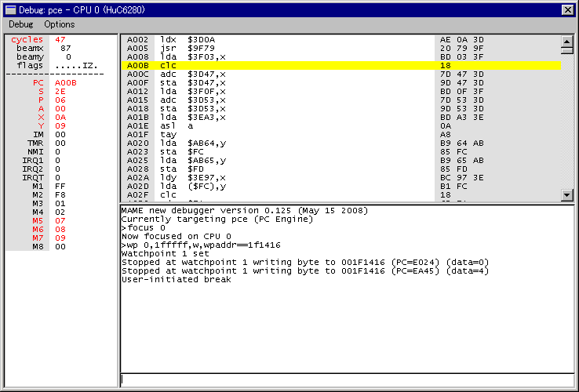The height and width of the screenshot is (392, 579).
Task: Click the 'User-initiated break' console message
Action: 176,279
